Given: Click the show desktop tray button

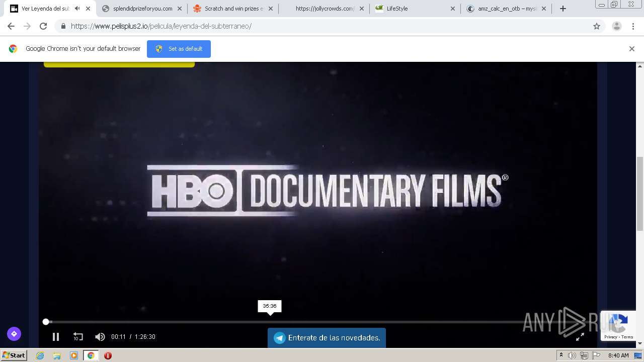Looking at the screenshot, I should click(638, 355).
